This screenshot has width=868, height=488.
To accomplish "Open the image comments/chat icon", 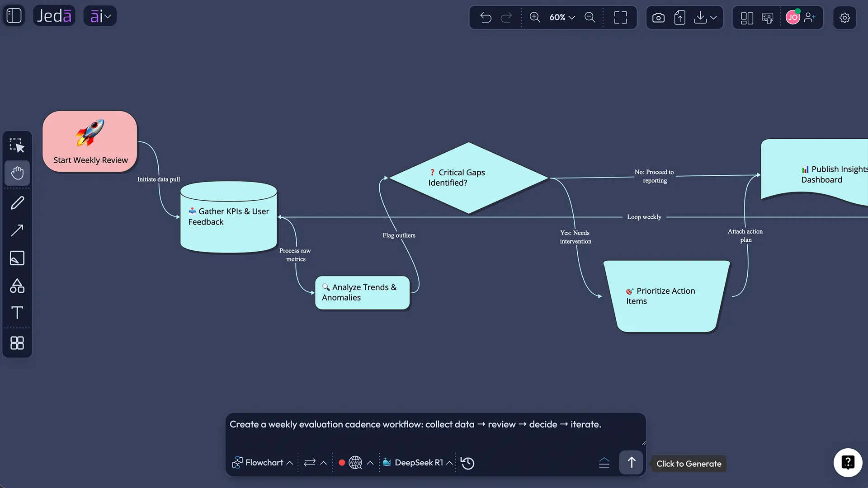I will (x=768, y=18).
